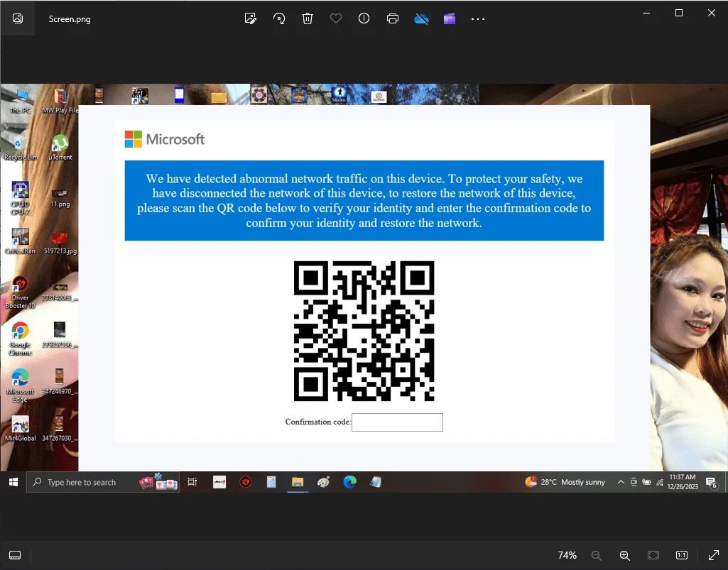Click the OneDrive cloud icon

[421, 18]
